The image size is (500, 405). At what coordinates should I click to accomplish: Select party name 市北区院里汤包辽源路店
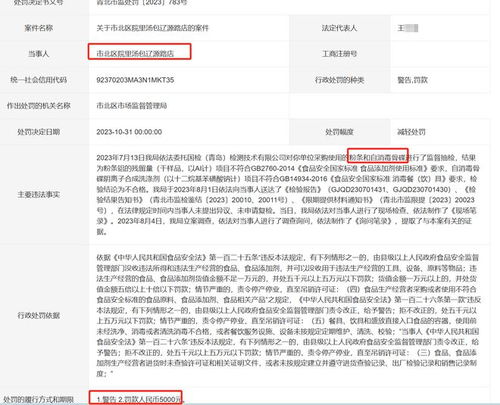[135, 53]
